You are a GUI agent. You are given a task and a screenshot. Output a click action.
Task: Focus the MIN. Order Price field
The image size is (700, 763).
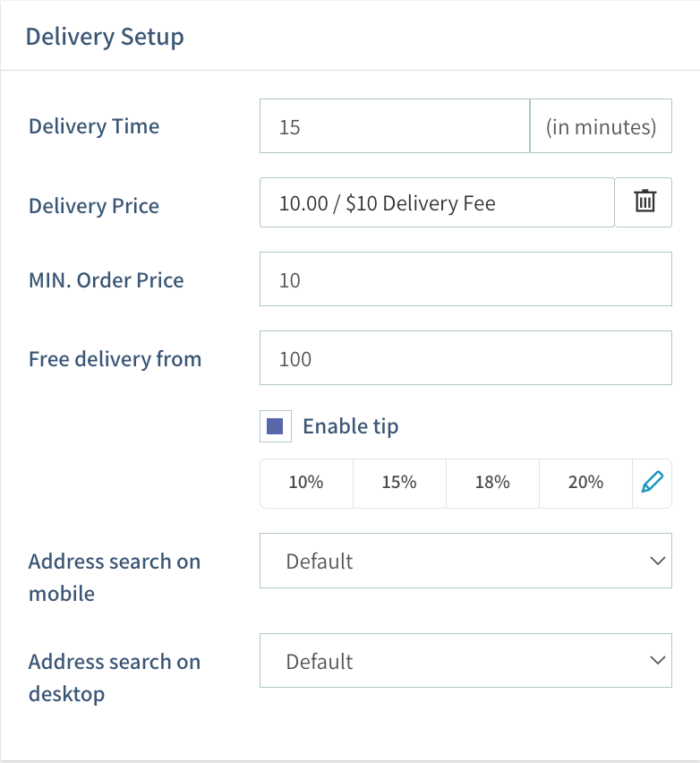pyautogui.click(x=465, y=280)
